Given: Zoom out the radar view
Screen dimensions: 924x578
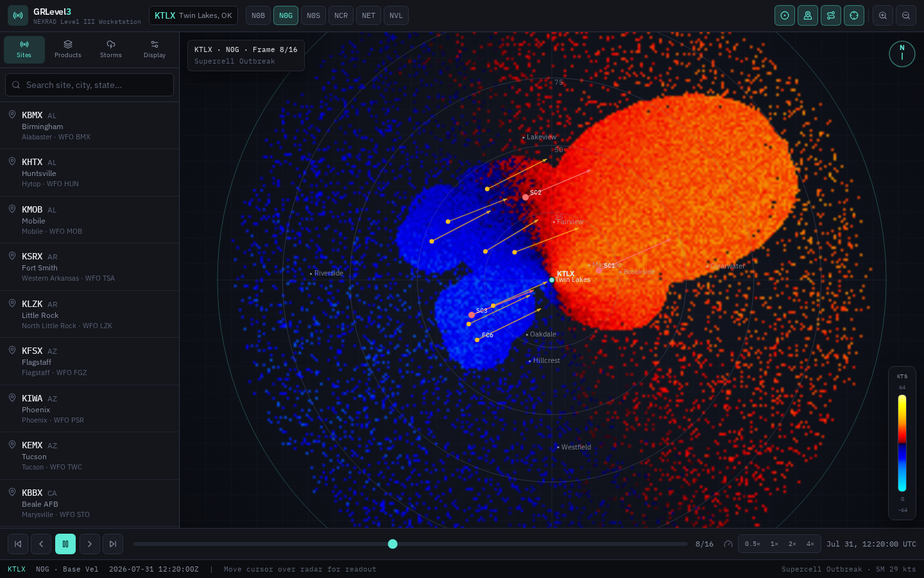Looking at the screenshot, I should tap(906, 15).
